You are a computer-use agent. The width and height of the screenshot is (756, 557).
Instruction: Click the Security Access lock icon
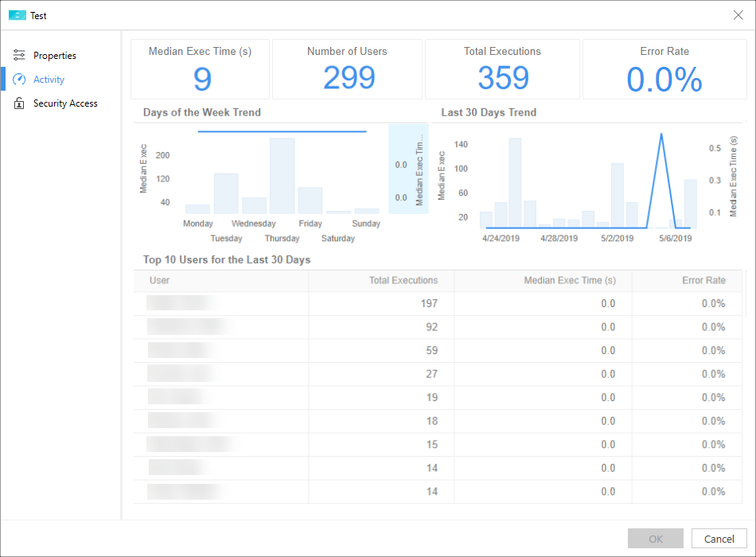[19, 103]
